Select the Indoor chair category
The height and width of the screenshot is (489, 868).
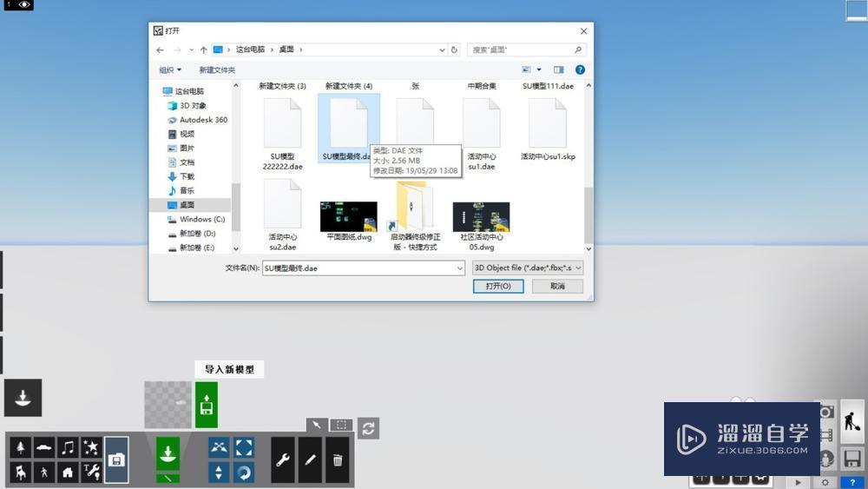point(21,472)
